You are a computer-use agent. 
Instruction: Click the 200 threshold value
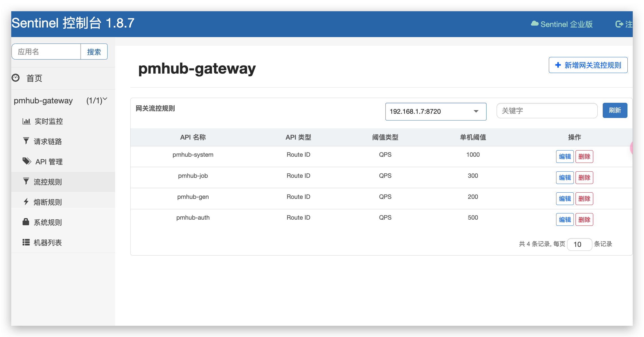[x=473, y=197]
